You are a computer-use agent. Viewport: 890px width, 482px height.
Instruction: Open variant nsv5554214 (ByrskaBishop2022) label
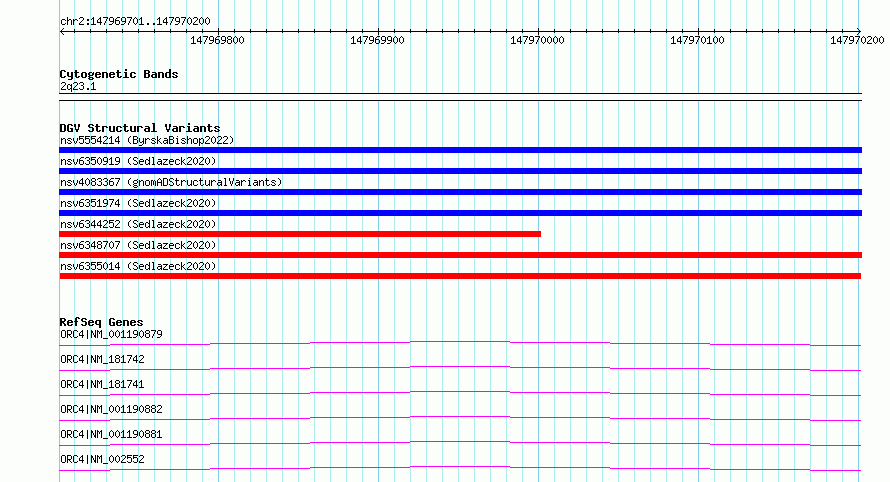[147, 140]
